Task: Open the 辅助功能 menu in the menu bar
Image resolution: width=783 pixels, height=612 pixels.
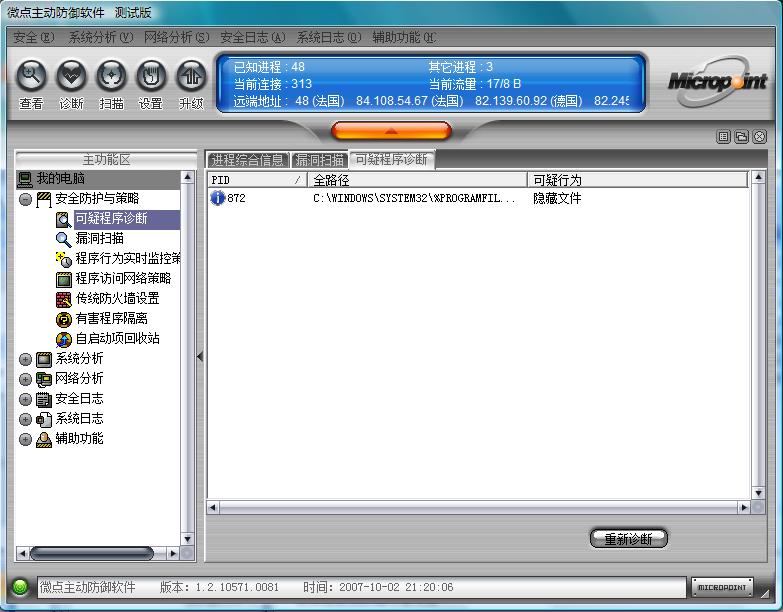Action: [x=404, y=37]
